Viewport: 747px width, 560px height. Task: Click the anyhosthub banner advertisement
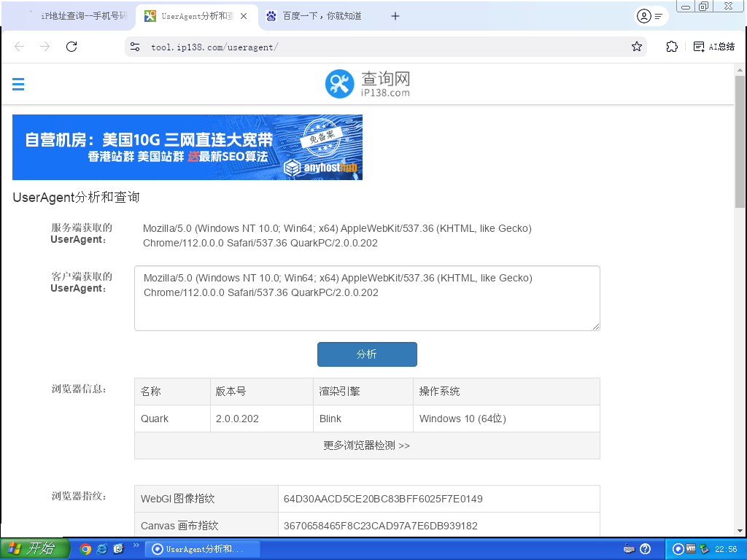click(187, 147)
